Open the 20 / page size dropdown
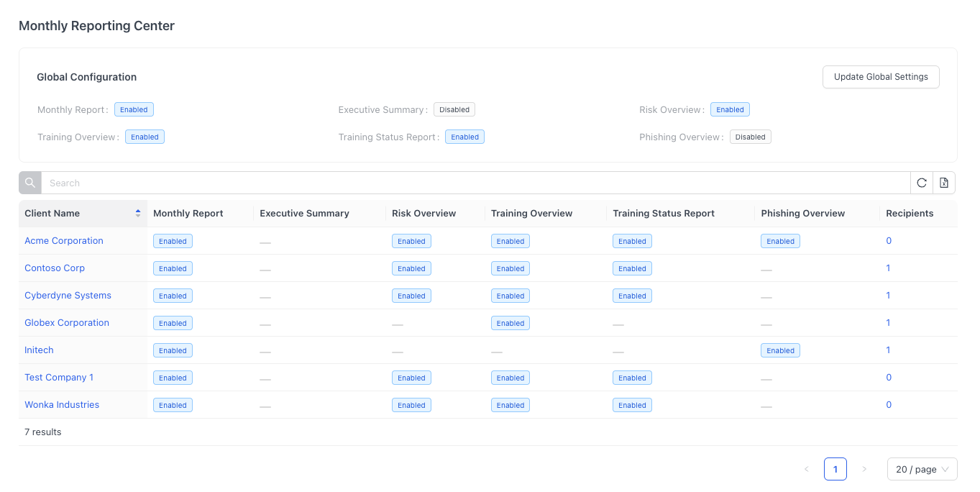The image size is (980, 492). coord(922,469)
